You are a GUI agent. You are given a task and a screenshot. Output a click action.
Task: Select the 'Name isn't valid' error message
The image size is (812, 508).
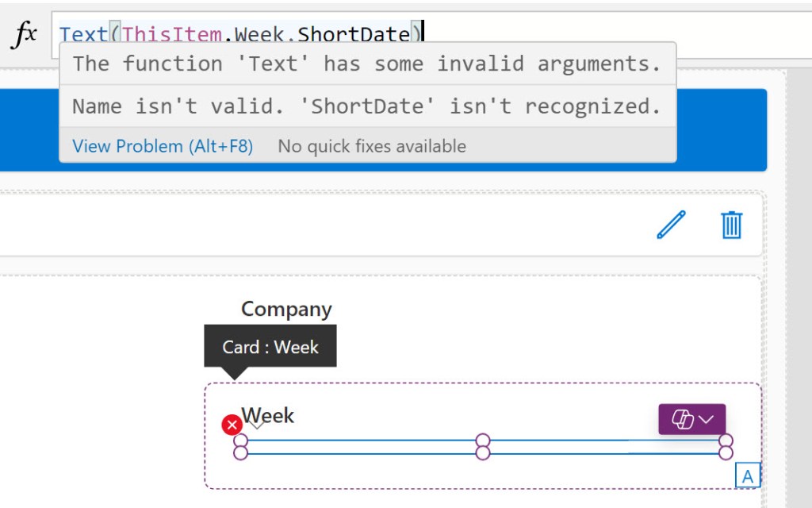[366, 106]
